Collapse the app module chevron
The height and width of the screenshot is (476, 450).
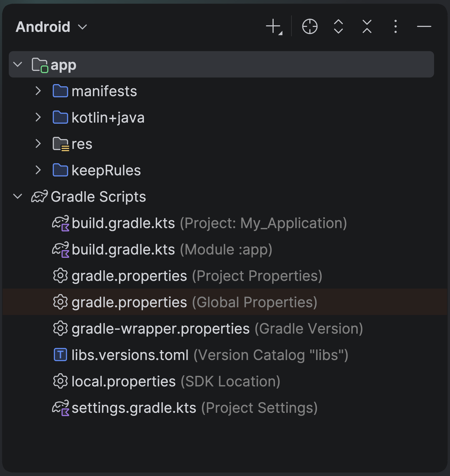coord(18,65)
